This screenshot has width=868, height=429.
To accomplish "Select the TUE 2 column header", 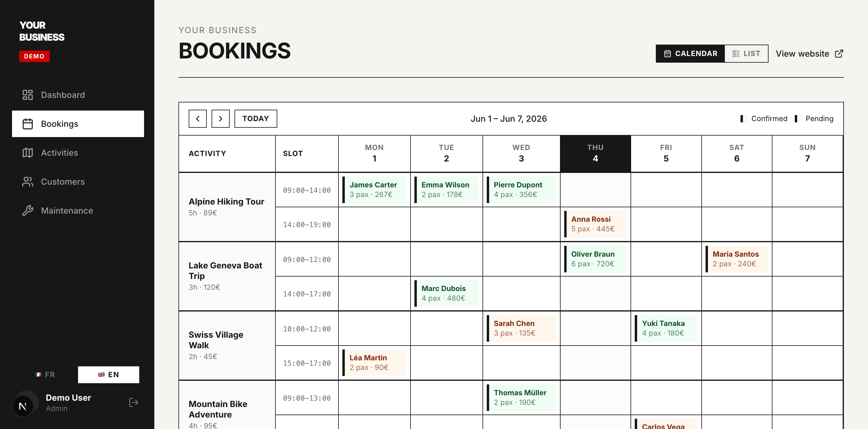I will [446, 154].
